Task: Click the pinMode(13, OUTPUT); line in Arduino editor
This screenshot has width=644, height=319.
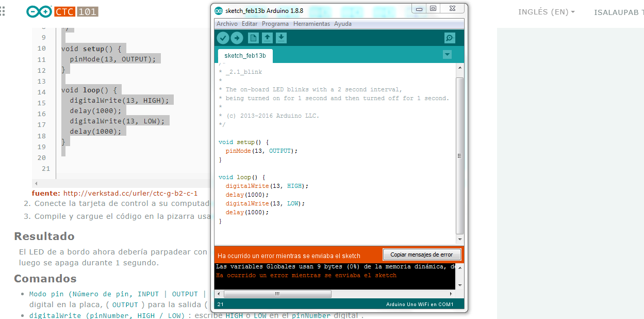Action: (261, 151)
